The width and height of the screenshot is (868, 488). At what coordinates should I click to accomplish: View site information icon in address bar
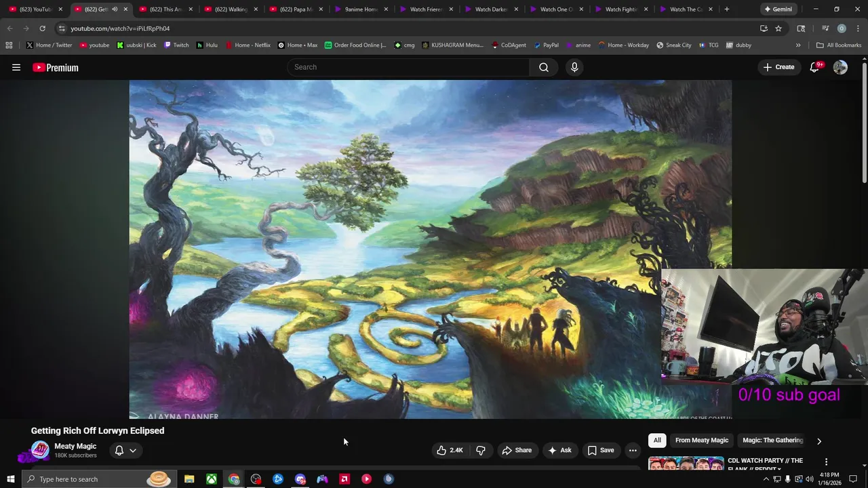[62, 28]
